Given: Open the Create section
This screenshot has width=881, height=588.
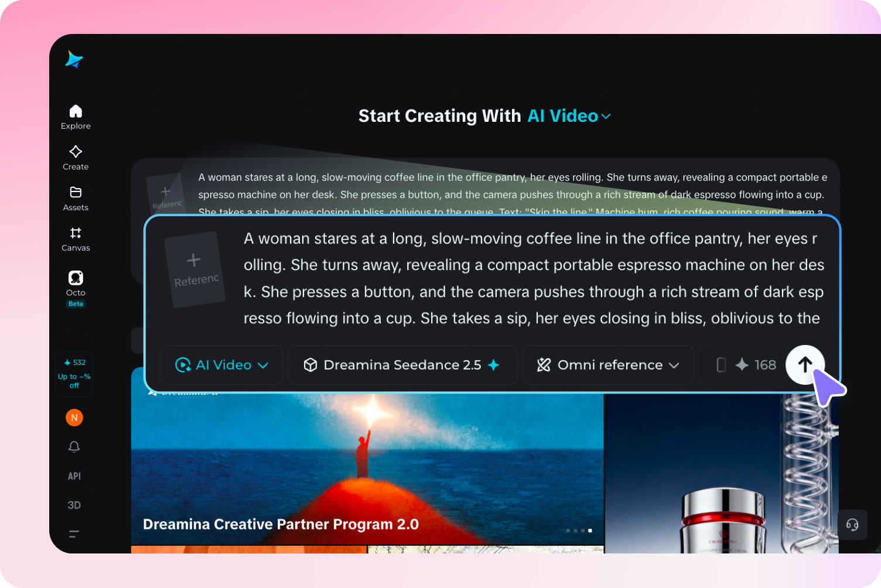Looking at the screenshot, I should [76, 158].
